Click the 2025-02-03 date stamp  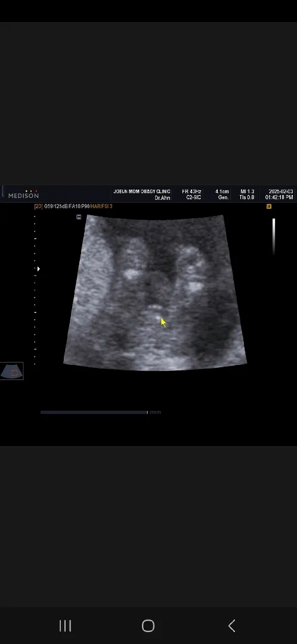(281, 192)
